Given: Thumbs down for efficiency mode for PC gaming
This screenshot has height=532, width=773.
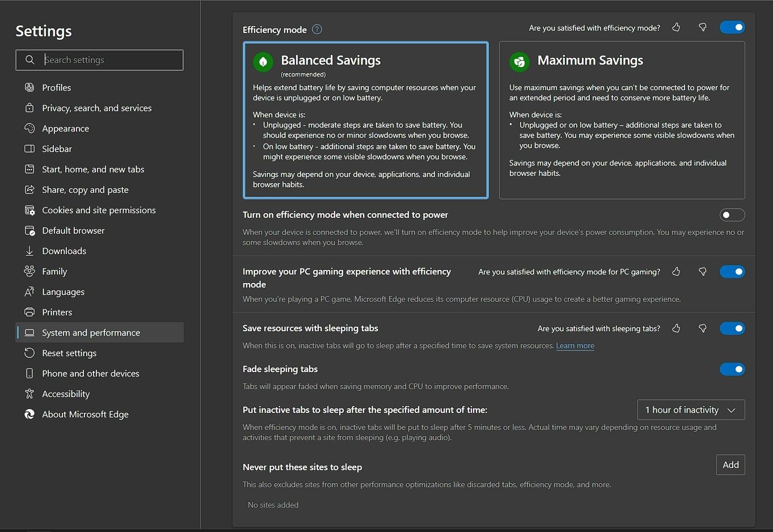Looking at the screenshot, I should 703,272.
